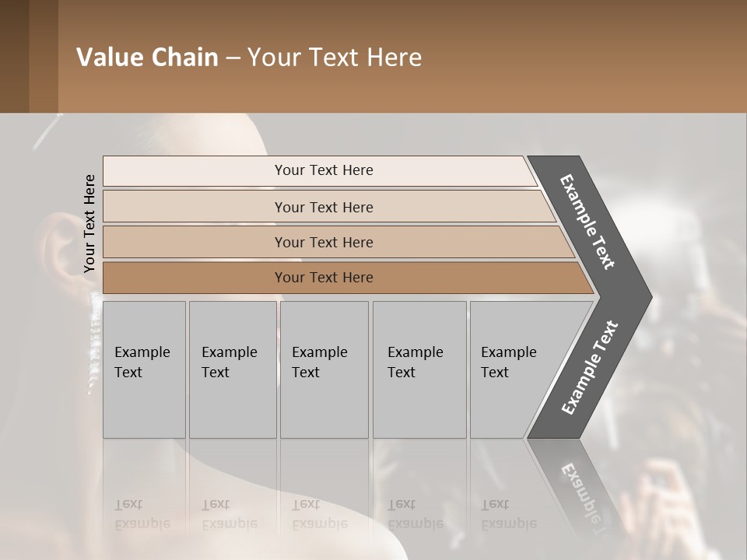Click the upper dark arrow segment "Example Text"
The height and width of the screenshot is (560, 747).
[589, 223]
